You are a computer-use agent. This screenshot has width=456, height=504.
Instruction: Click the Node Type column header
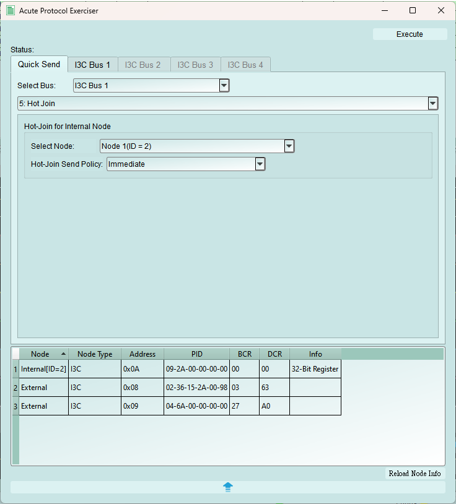tap(95, 354)
